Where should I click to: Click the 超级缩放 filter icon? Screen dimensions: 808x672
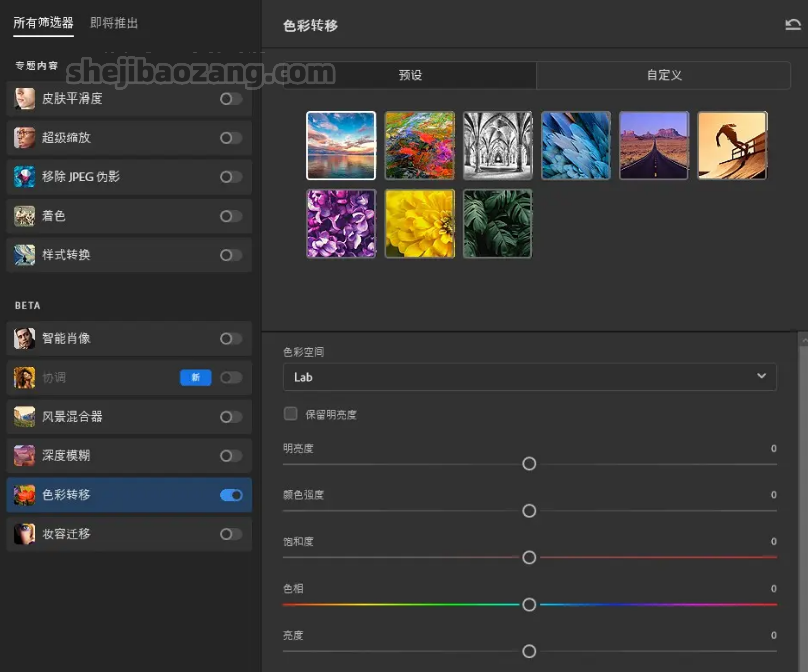[x=24, y=138]
